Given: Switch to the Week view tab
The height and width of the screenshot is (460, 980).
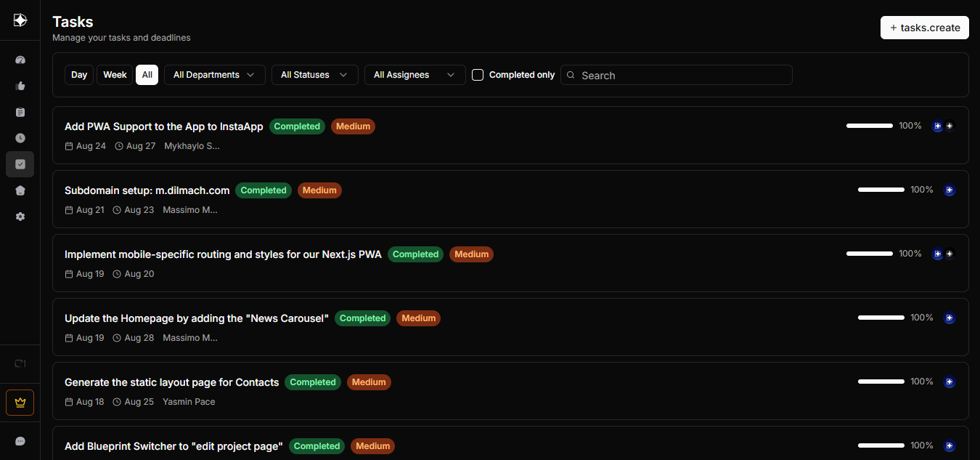Looking at the screenshot, I should (115, 75).
